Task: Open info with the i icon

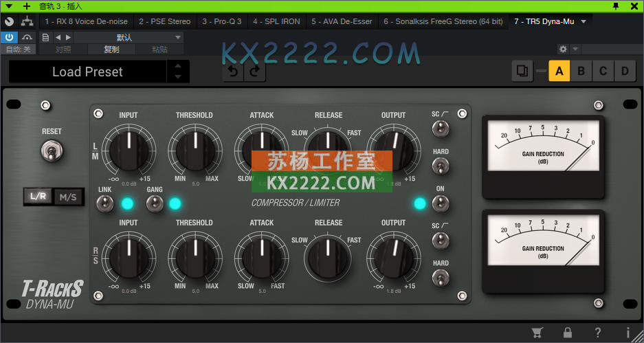Action: pos(628,332)
